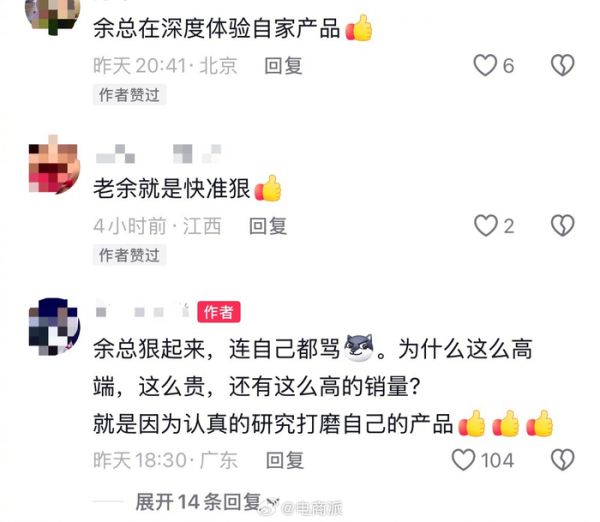
Task: Reply to the Jiangxi comment from 4 hours ago
Action: click(x=267, y=226)
